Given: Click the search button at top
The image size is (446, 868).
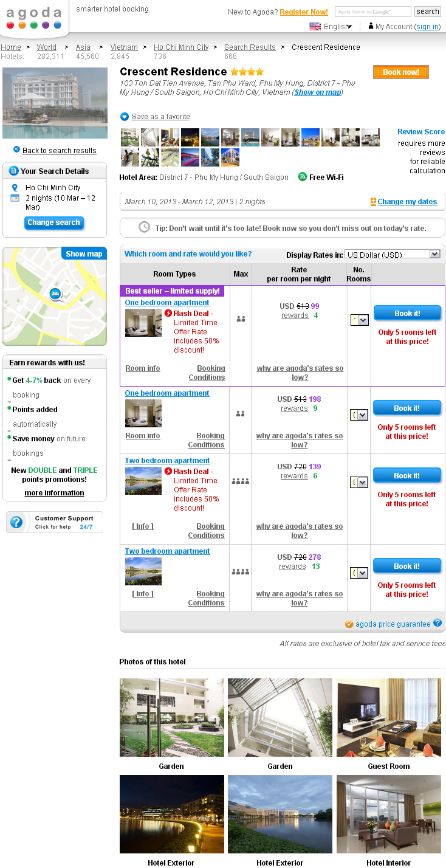Looking at the screenshot, I should (x=428, y=12).
